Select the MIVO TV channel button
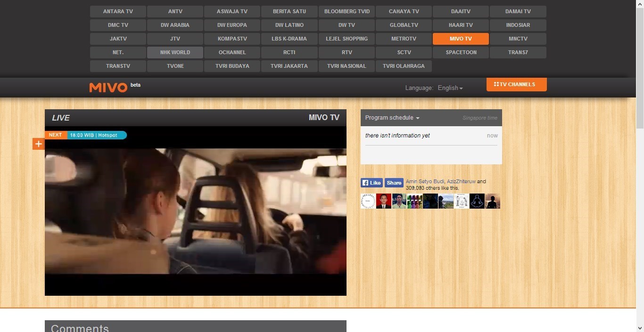The image size is (644, 332). pyautogui.click(x=461, y=39)
